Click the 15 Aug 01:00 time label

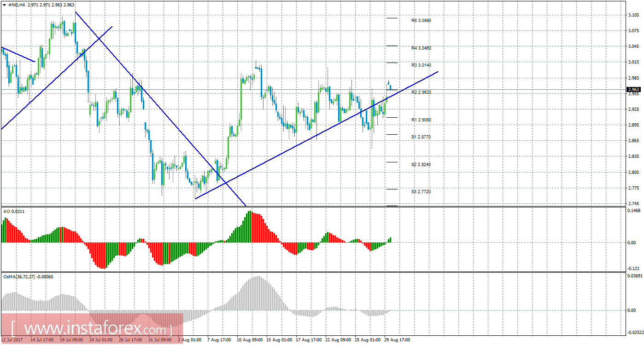[x=278, y=340]
